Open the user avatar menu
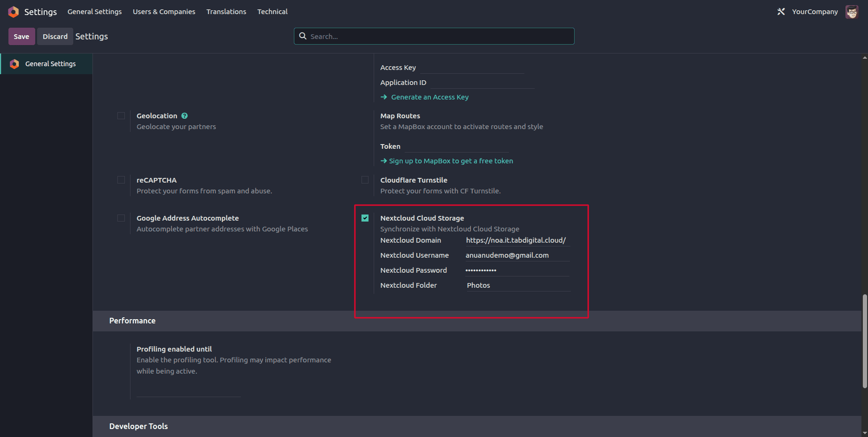The width and height of the screenshot is (868, 437). 852,12
